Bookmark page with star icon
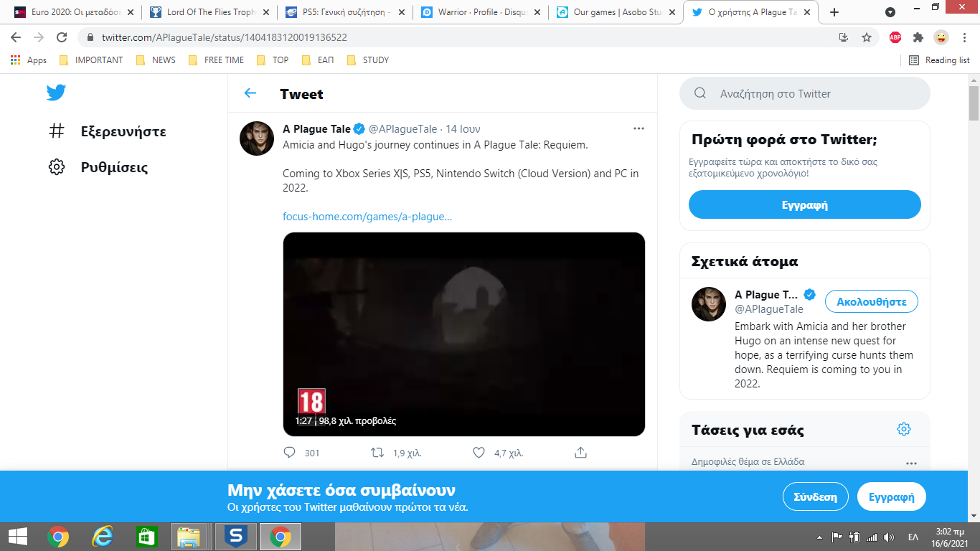Image resolution: width=980 pixels, height=551 pixels. (x=867, y=37)
